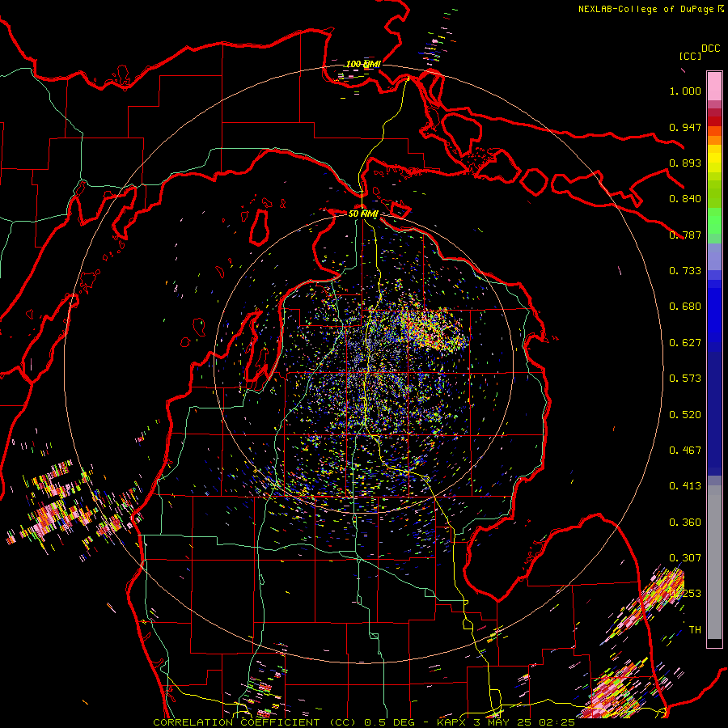Select the 0.360 scale value
The width and height of the screenshot is (728, 728).
pyautogui.click(x=685, y=523)
